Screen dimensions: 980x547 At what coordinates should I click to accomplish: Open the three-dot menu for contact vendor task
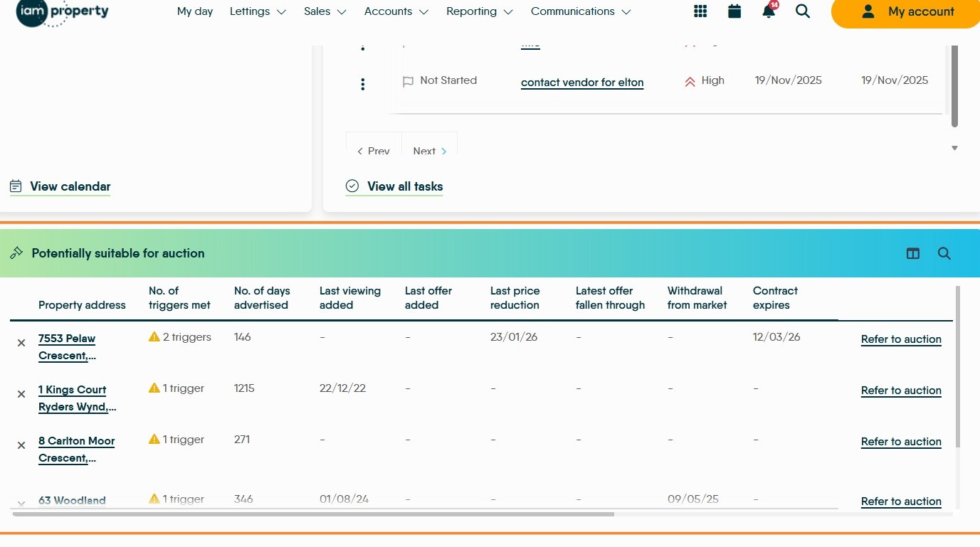pos(363,85)
